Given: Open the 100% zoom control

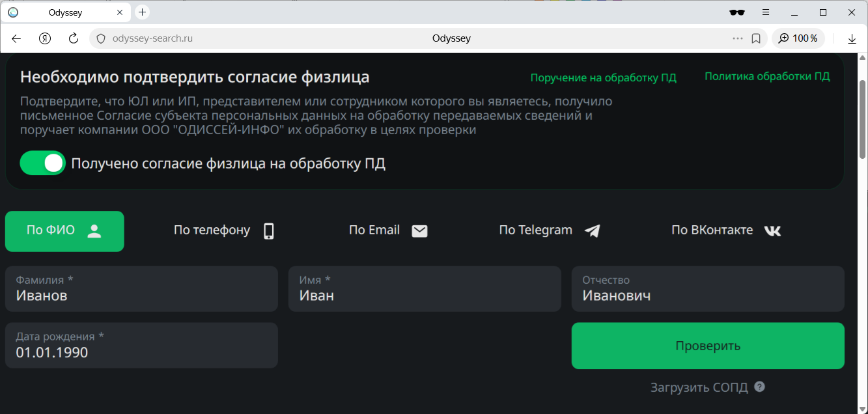Looking at the screenshot, I should click(798, 38).
